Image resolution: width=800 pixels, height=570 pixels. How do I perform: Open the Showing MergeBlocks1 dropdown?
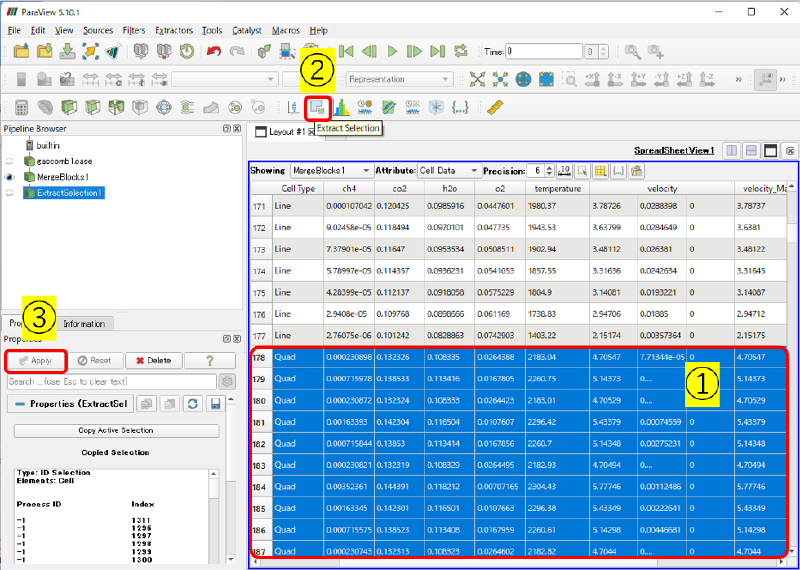(330, 171)
